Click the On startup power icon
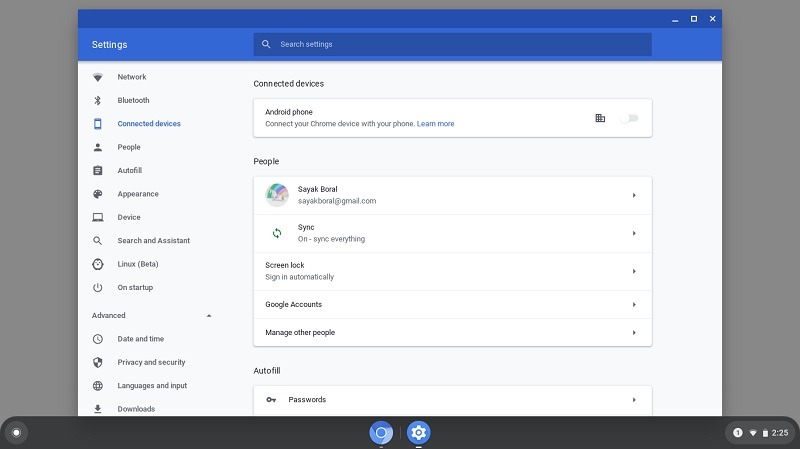Screen dimensions: 800x449 click(97, 288)
